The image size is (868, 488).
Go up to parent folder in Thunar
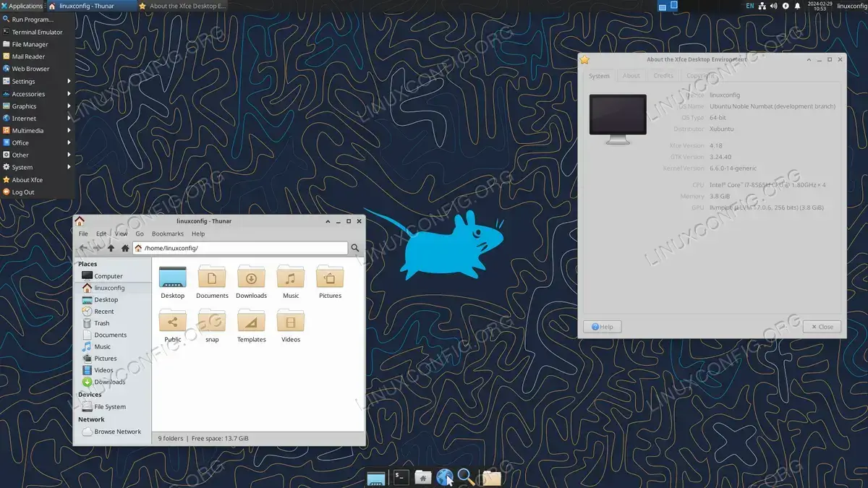click(111, 248)
